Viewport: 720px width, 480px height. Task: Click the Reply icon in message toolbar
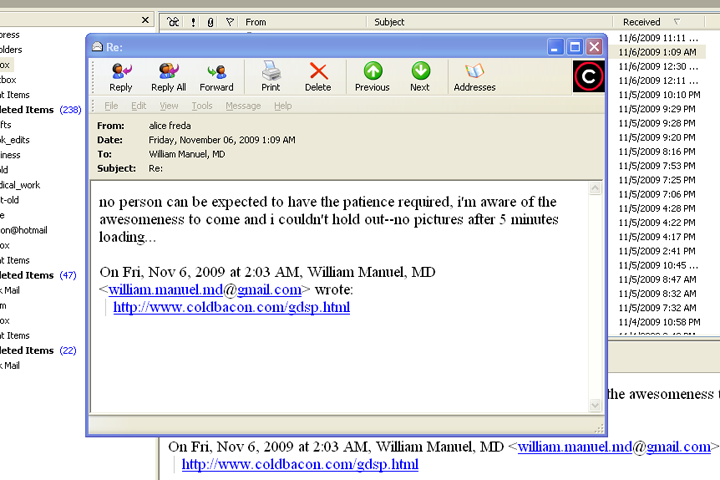pos(121,77)
